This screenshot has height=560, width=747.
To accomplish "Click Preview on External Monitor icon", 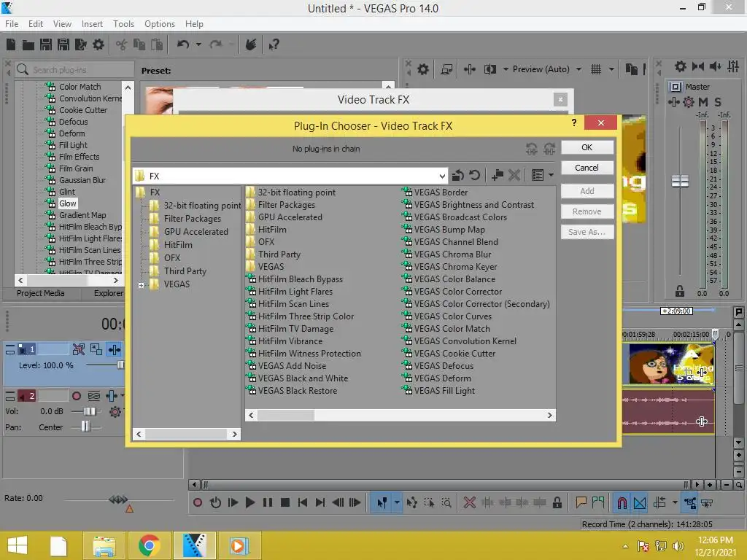I will click(x=446, y=69).
